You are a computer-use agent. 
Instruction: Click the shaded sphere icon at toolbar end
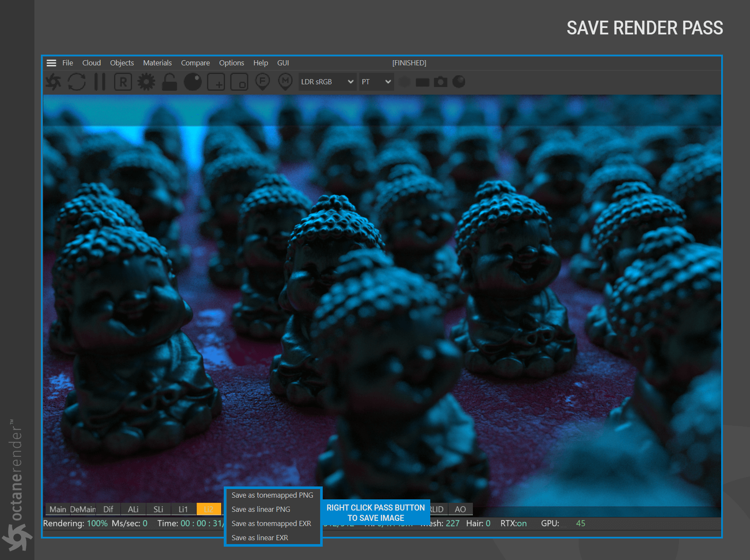tap(459, 82)
